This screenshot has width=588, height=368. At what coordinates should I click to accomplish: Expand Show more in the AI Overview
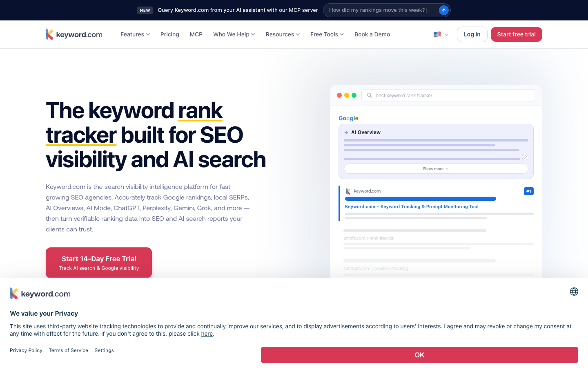pos(436,169)
